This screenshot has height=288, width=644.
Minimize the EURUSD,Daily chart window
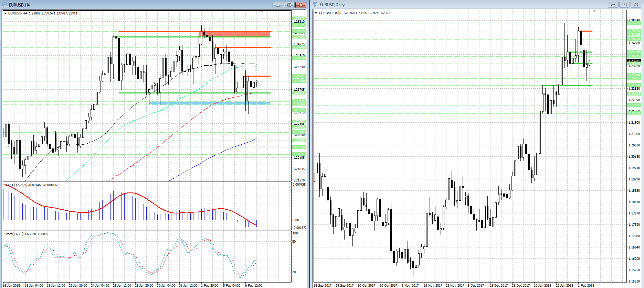613,4
